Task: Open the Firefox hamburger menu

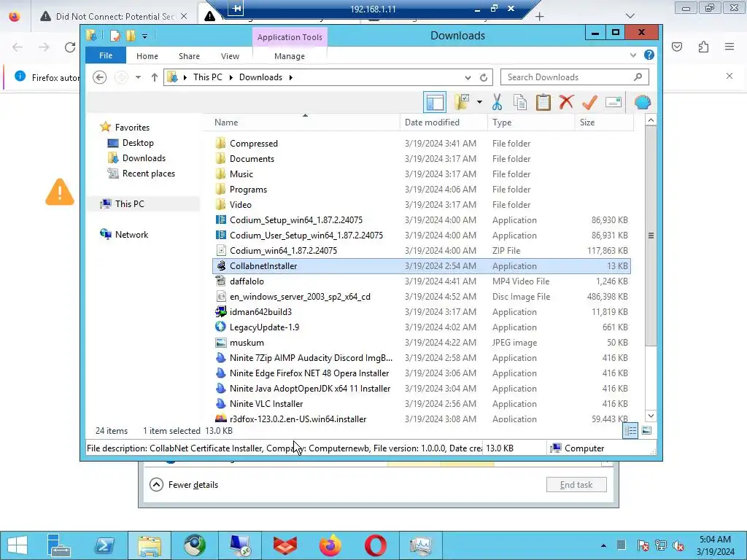Action: (729, 47)
